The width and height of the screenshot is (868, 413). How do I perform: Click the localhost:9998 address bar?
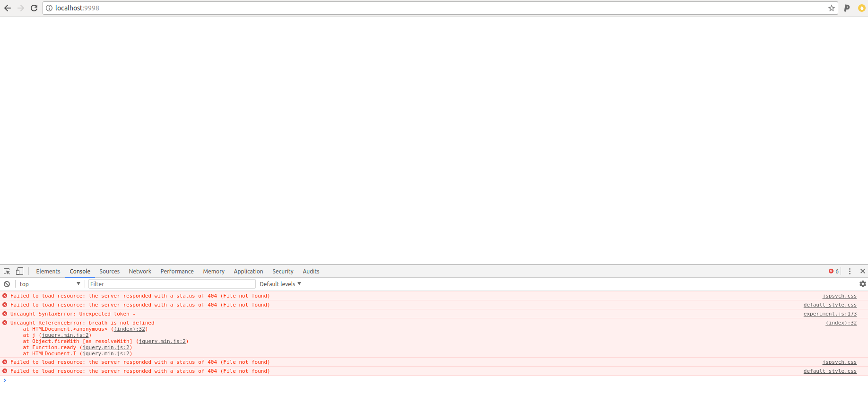pos(440,8)
